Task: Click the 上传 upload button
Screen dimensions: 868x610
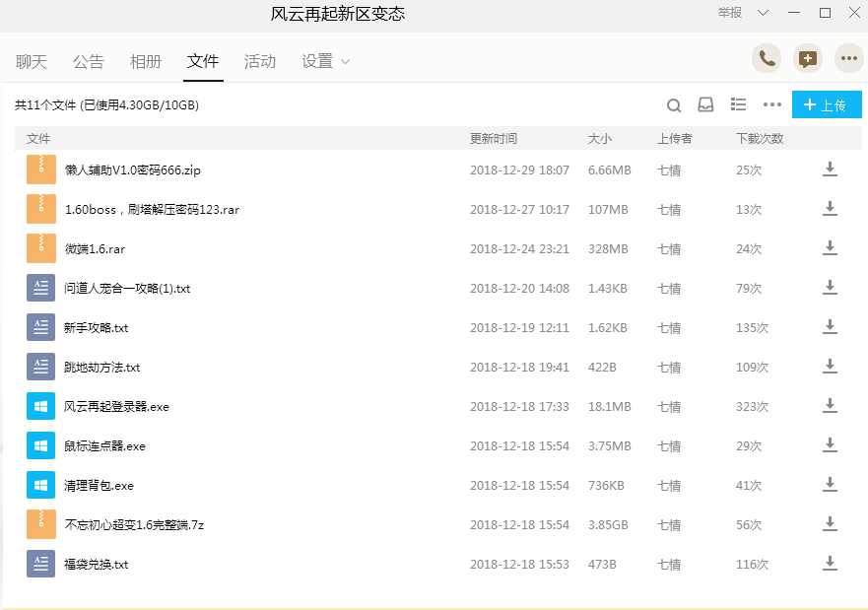Action: coord(826,105)
